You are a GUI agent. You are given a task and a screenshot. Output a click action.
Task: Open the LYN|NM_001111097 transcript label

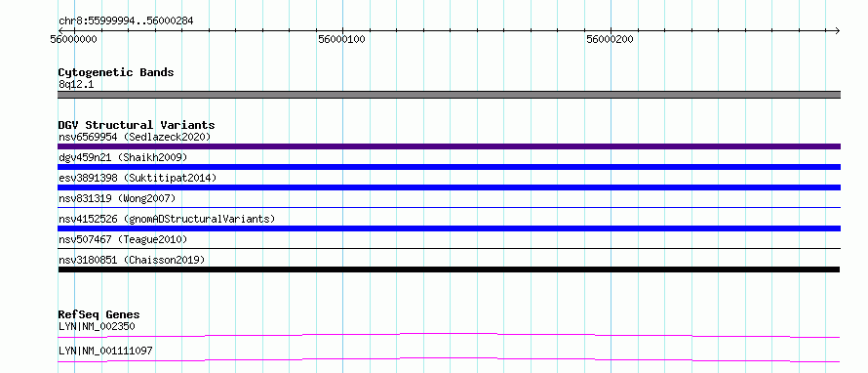(x=105, y=351)
